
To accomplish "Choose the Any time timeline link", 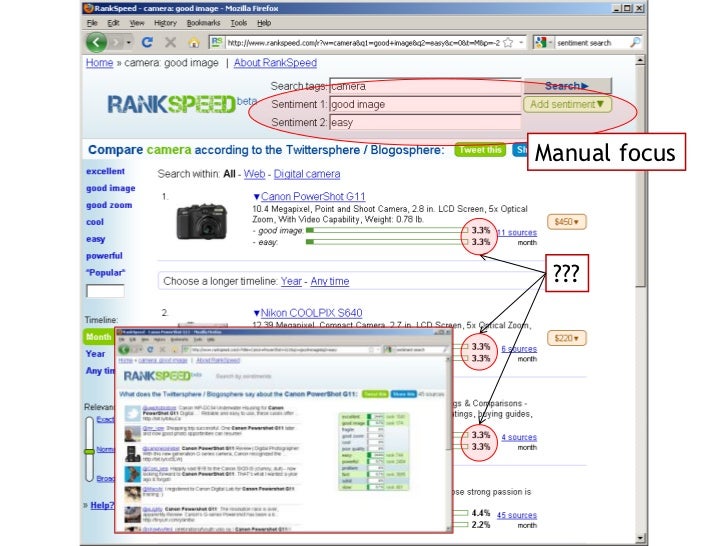I will pos(330,281).
